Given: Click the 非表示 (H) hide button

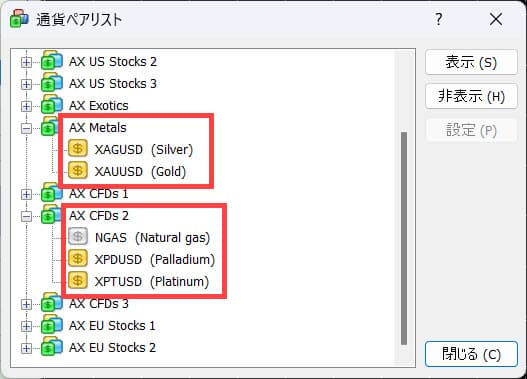Looking at the screenshot, I should pos(471,96).
